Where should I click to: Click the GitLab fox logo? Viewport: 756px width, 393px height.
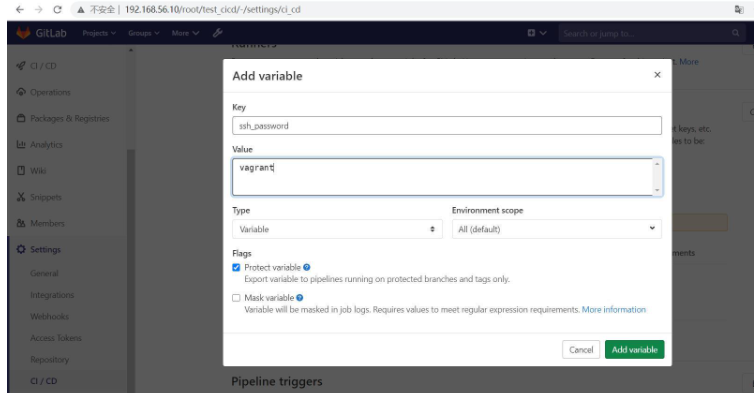(23, 33)
